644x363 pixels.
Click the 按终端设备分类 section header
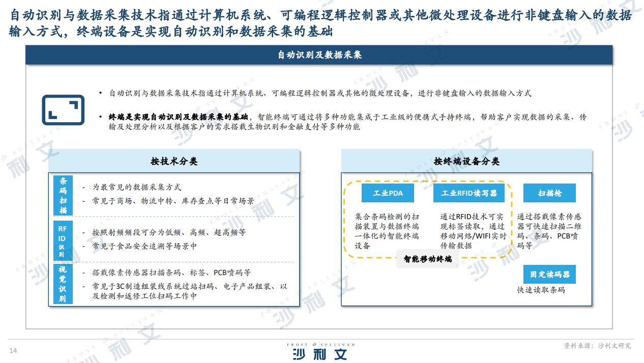pos(466,162)
